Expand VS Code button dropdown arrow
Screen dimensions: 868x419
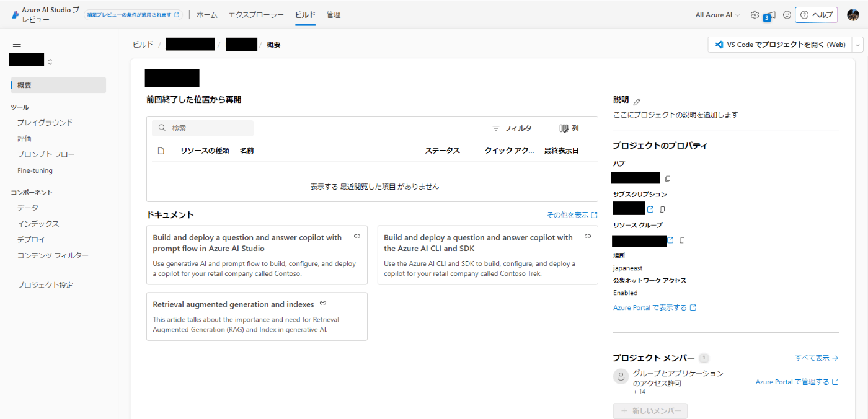858,45
